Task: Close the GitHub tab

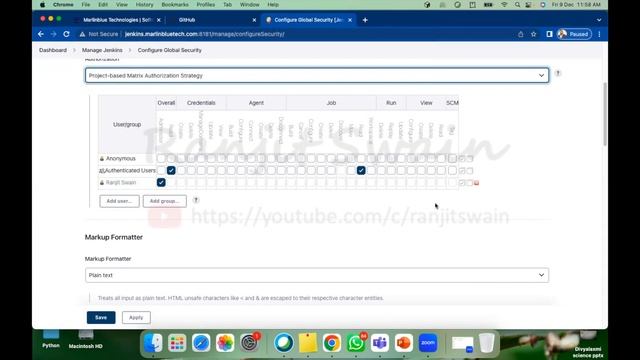Action: coord(254,20)
